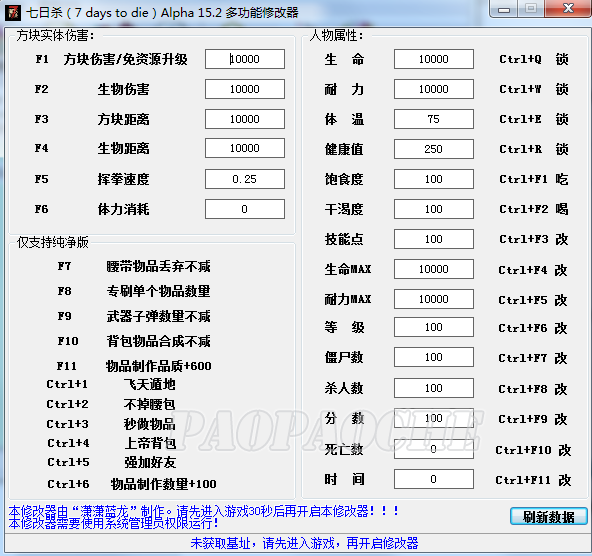The width and height of the screenshot is (592, 556).
Task: Click the '腰带物品丢弃不减' F7 label
Action: coord(158,266)
